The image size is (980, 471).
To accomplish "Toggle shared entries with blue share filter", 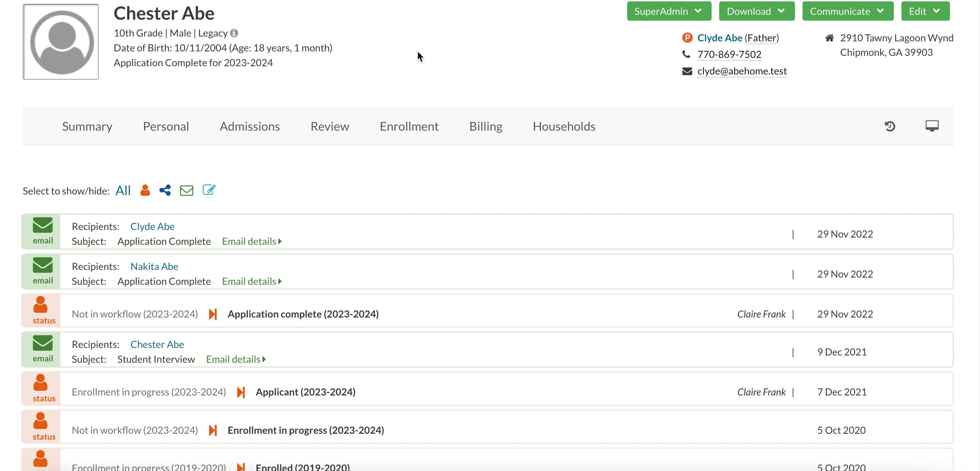I will [165, 190].
